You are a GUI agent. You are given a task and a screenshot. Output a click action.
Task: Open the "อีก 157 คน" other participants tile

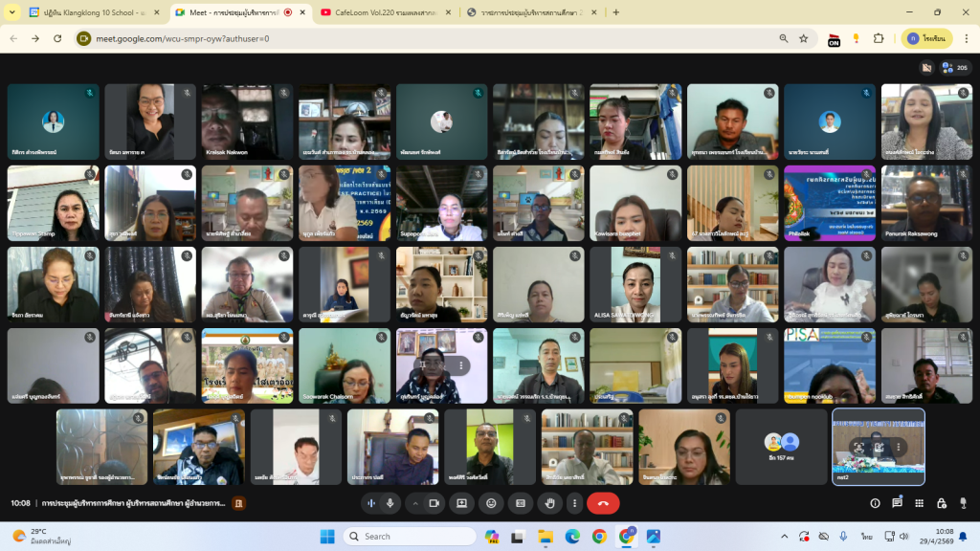pyautogui.click(x=781, y=447)
